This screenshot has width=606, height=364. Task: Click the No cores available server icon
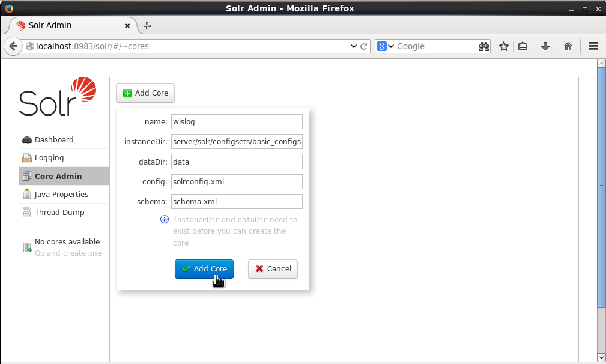(x=27, y=247)
